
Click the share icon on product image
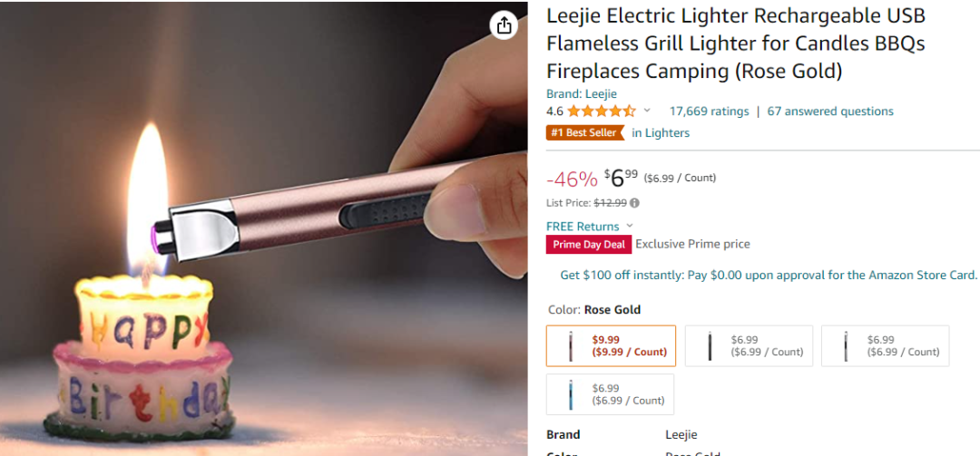tap(505, 25)
